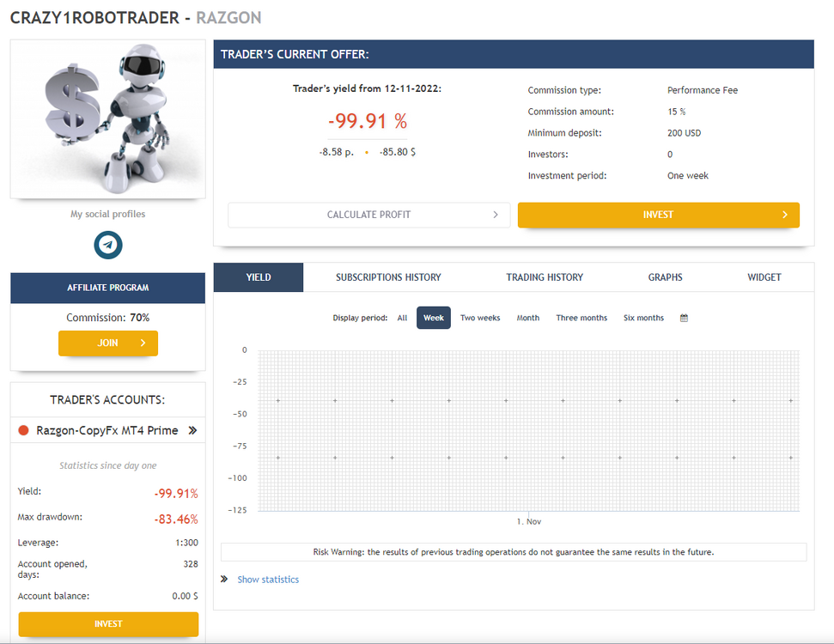Click the Yield -99.91% value in account statistics

tap(176, 494)
